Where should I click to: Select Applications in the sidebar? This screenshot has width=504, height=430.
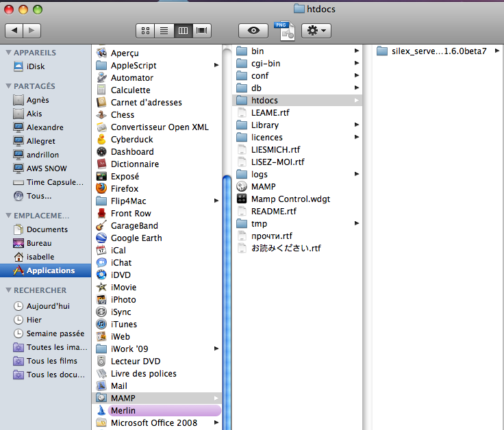46,270
